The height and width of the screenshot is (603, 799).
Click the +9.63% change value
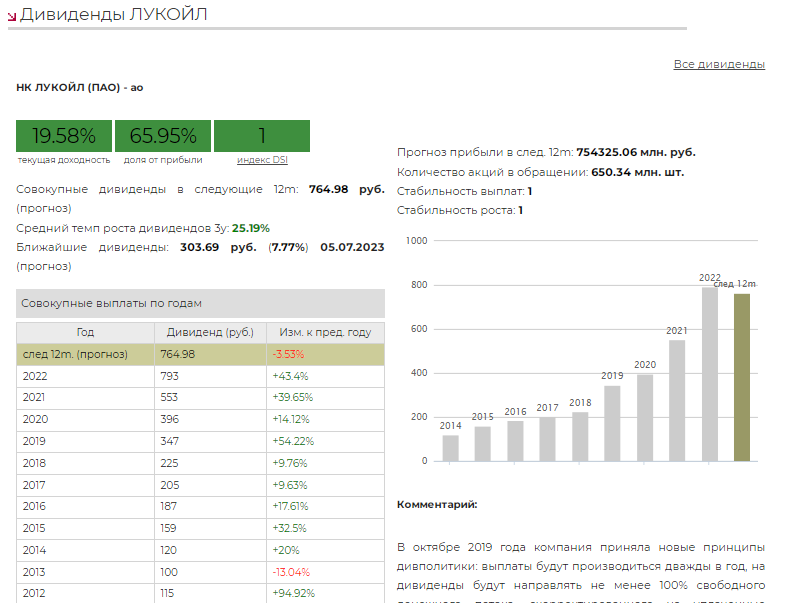click(289, 485)
